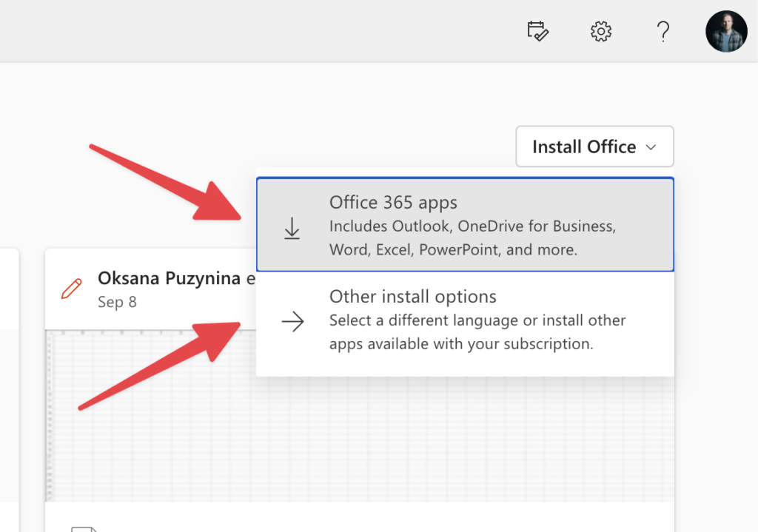Collapse the Install Office dropdown
This screenshot has height=532, width=758.
pyautogui.click(x=594, y=147)
